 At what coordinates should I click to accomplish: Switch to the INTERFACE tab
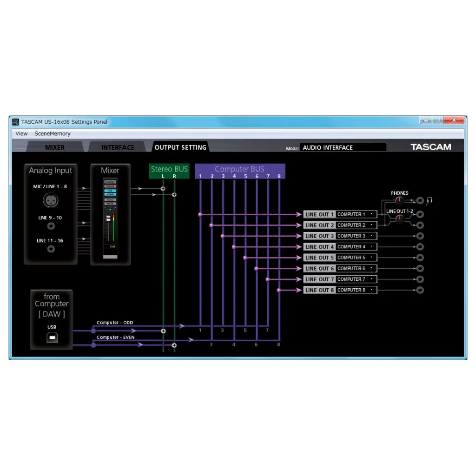(118, 147)
